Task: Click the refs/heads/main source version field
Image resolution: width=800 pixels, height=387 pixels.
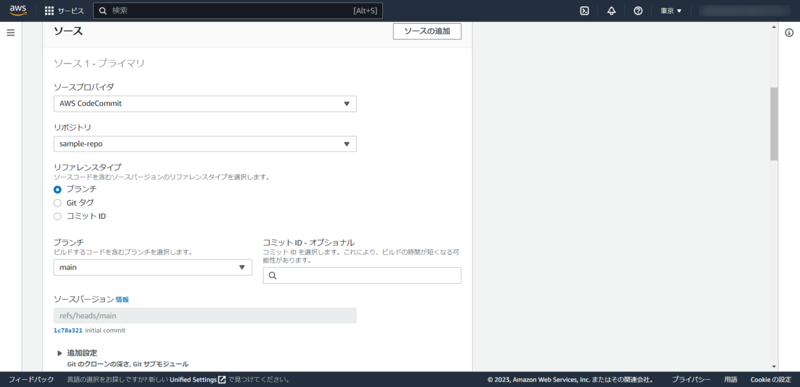Action: tap(205, 316)
